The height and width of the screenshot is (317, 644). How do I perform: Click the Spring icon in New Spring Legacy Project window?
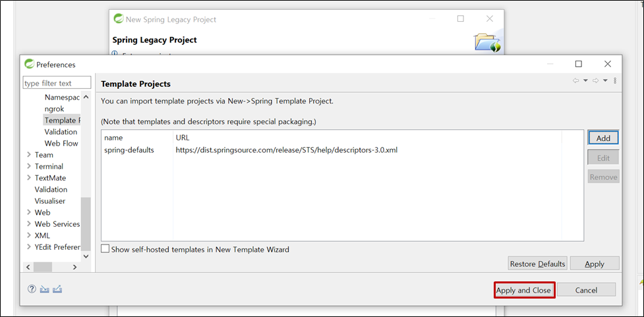click(119, 19)
